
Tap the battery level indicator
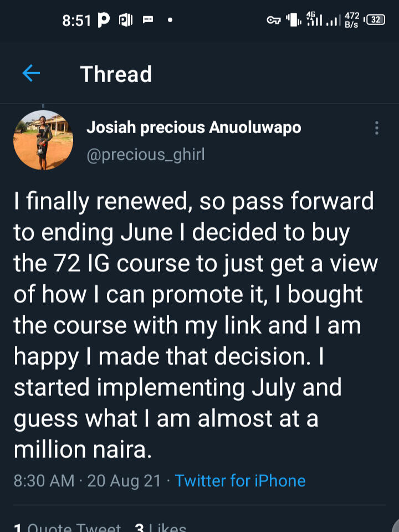pos(376,21)
